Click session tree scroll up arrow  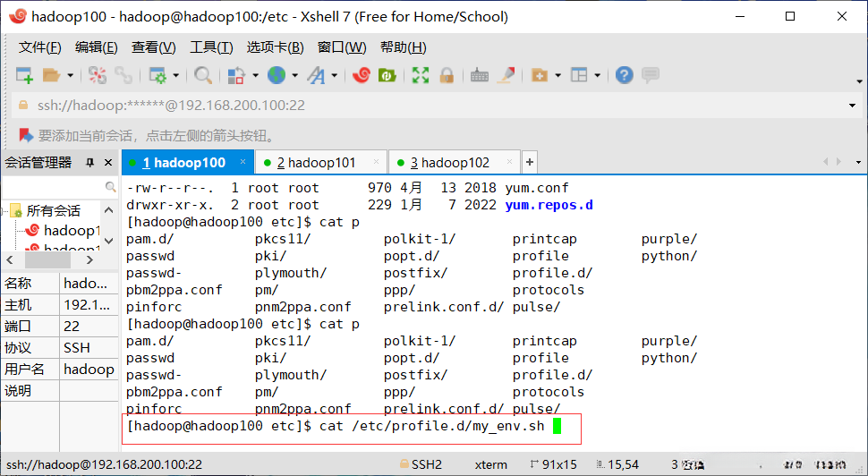tap(109, 209)
